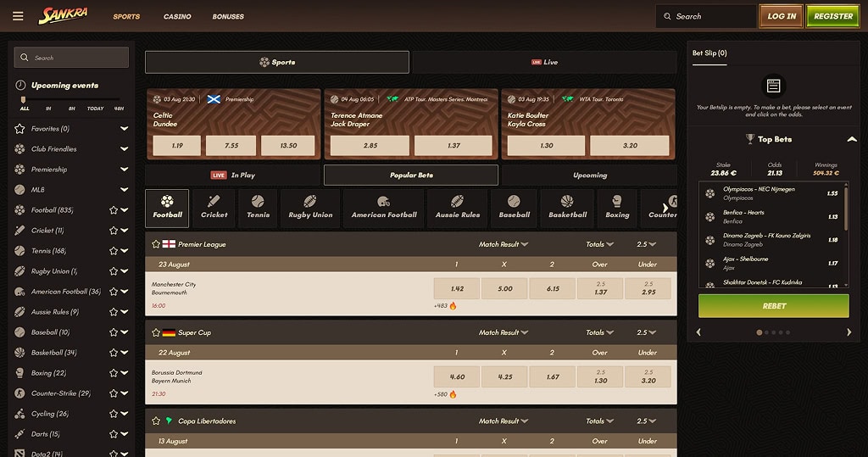Toggle favorite star for Baseball (10)
868x457 pixels.
114,332
